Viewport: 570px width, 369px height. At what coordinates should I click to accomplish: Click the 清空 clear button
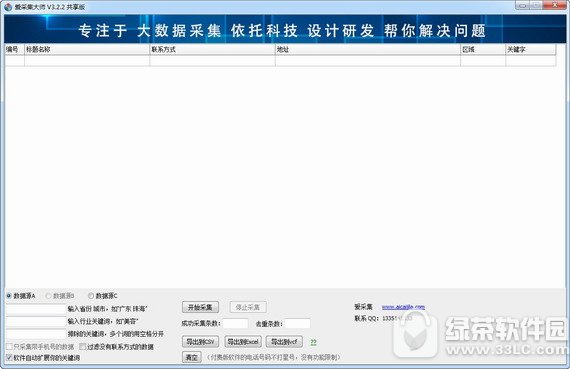tap(191, 357)
